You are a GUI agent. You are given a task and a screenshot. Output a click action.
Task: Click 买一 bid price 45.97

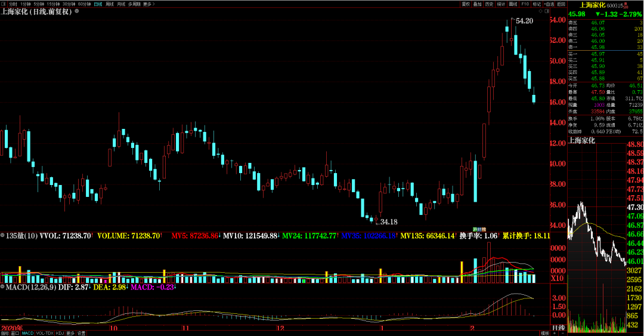[597, 54]
